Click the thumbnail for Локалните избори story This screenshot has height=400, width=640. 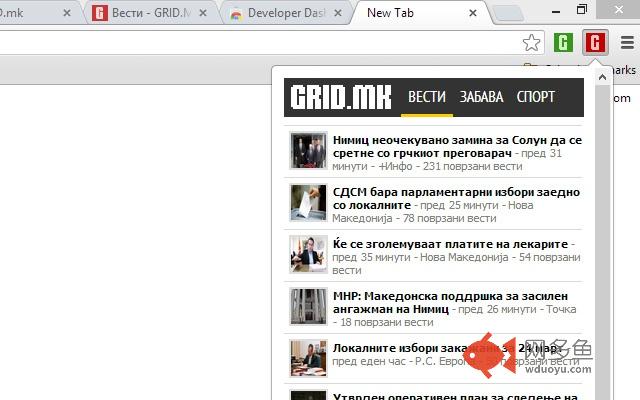click(x=308, y=358)
